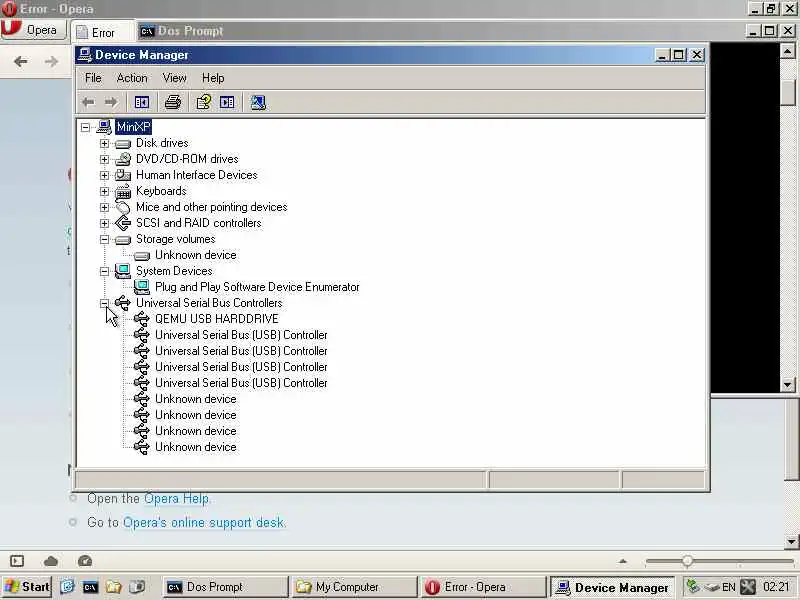Open the Help menu
Image resolution: width=800 pixels, height=600 pixels.
point(213,78)
